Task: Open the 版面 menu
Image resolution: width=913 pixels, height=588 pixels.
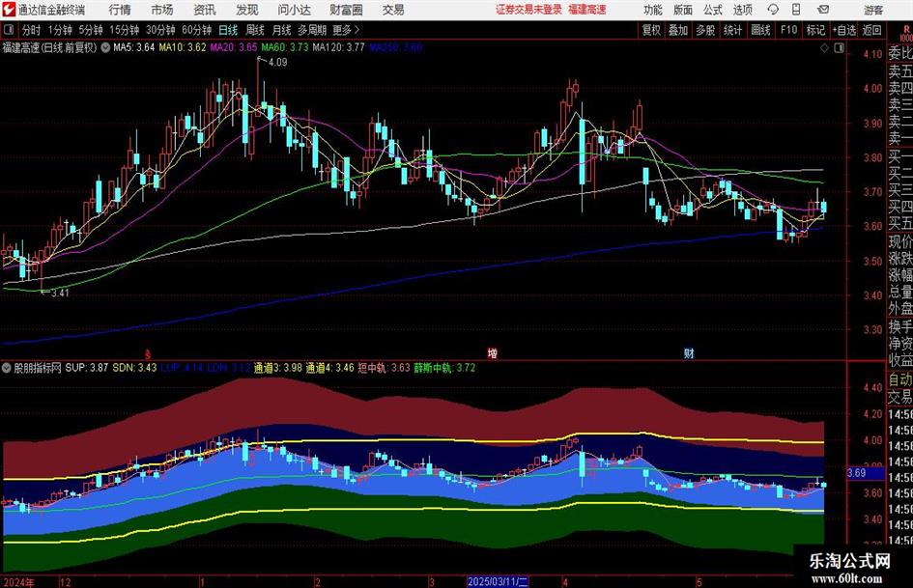Action: point(683,10)
